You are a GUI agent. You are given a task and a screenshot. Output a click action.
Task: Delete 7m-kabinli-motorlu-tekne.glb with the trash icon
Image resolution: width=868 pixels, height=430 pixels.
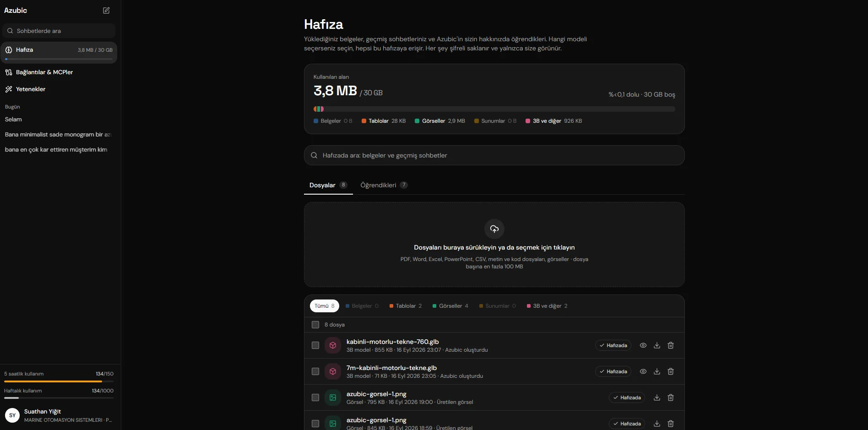click(671, 371)
